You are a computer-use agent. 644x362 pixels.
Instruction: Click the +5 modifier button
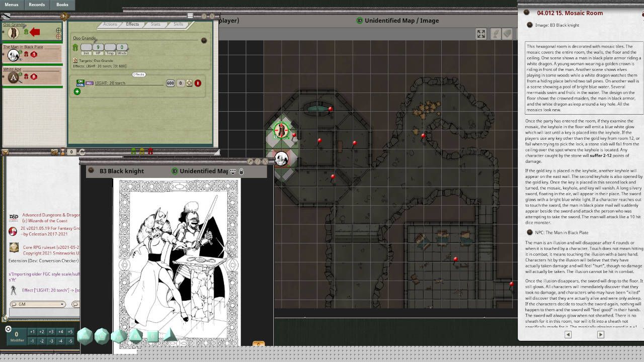(x=70, y=332)
